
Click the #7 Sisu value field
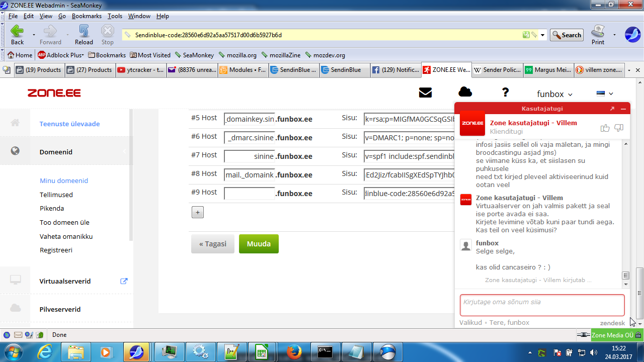tap(409, 156)
